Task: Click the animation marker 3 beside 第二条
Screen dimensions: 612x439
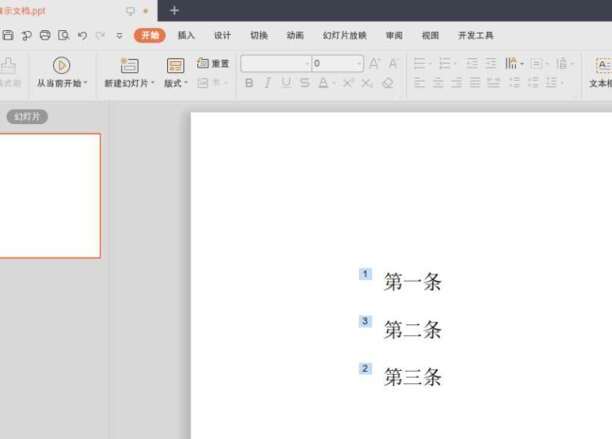Action: pos(365,321)
